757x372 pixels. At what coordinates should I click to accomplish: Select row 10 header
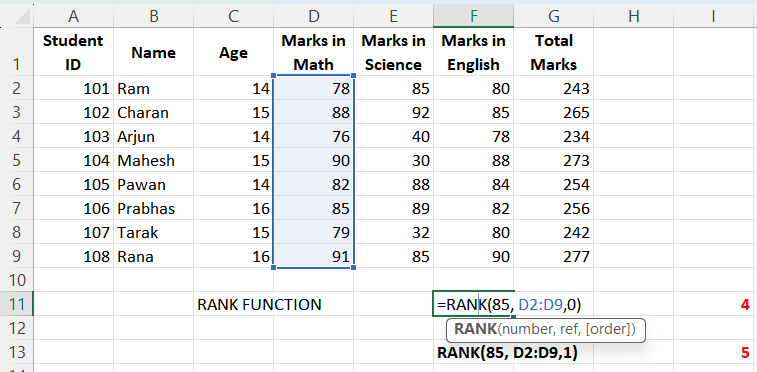(x=16, y=280)
